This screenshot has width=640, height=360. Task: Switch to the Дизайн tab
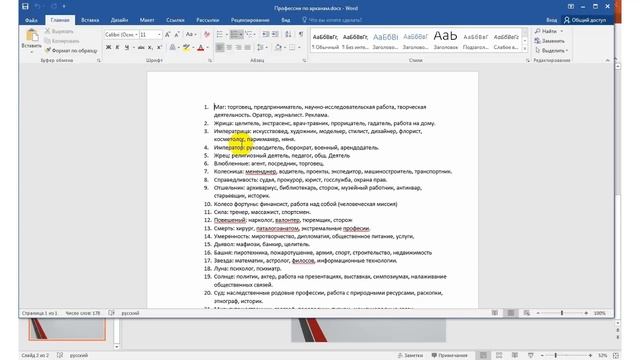[119, 20]
